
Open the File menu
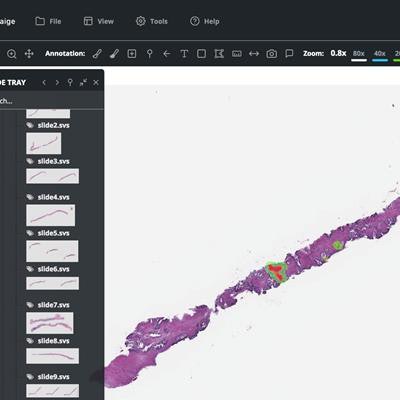(48, 21)
